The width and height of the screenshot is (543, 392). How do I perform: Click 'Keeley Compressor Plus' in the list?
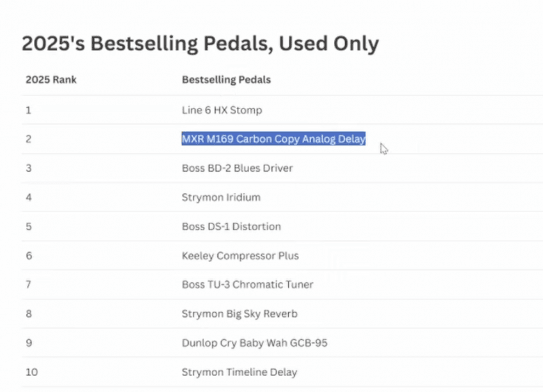(240, 256)
